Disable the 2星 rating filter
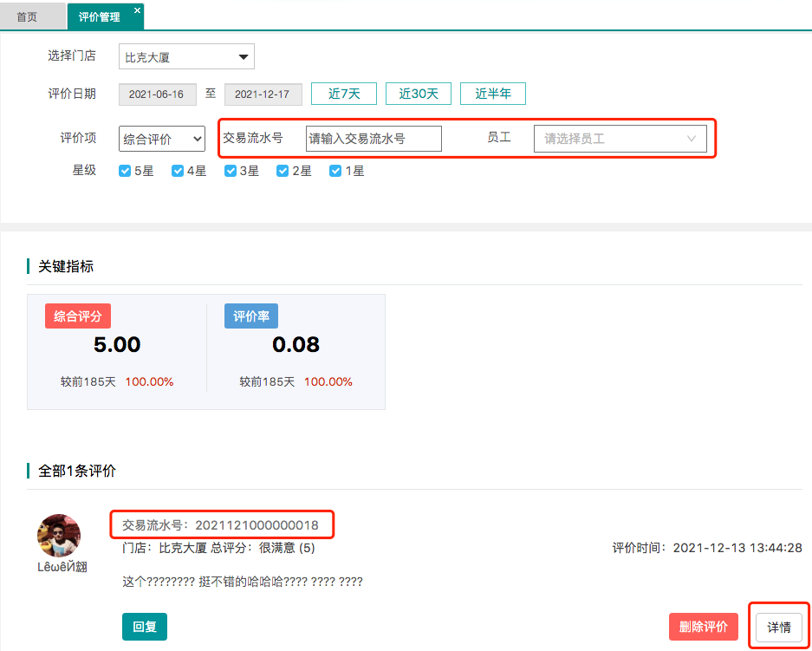This screenshot has width=812, height=651. click(x=283, y=171)
